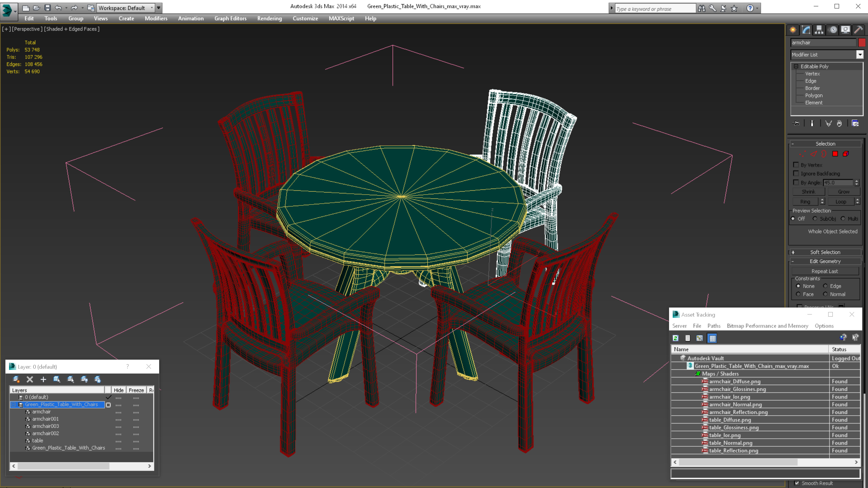Select Polygon sub-object red square icon
The image size is (868, 488).
tap(835, 154)
